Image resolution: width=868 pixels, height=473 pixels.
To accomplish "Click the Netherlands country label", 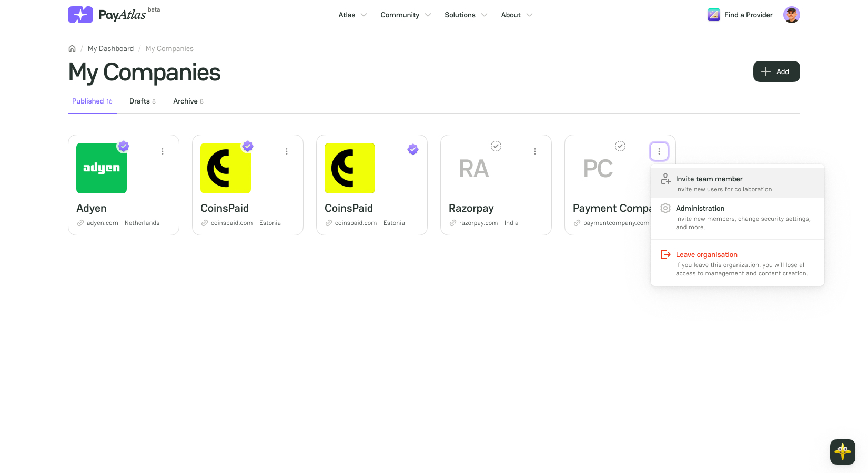I will click(x=142, y=223).
